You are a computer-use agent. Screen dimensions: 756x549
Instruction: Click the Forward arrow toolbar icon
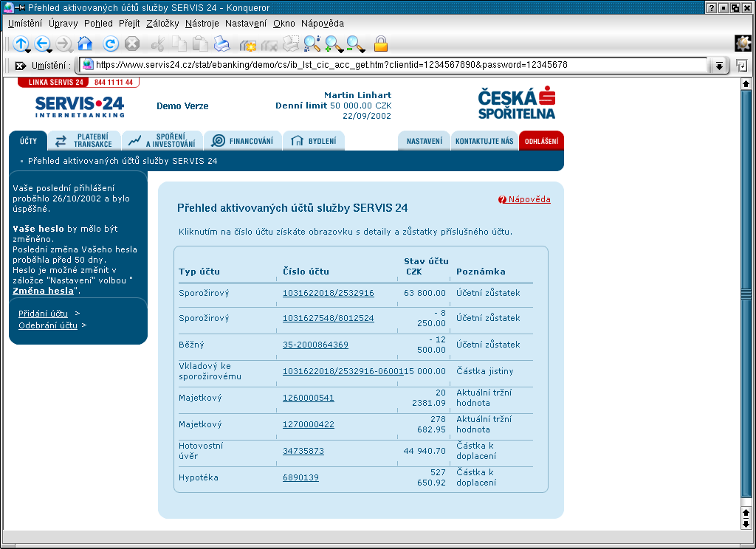coord(63,44)
